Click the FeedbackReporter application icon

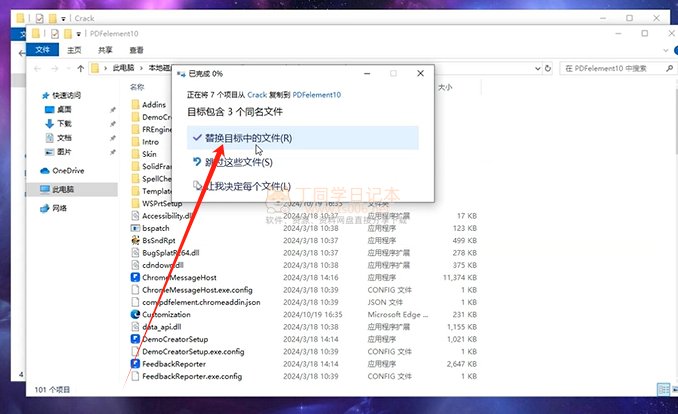pyautogui.click(x=135, y=364)
